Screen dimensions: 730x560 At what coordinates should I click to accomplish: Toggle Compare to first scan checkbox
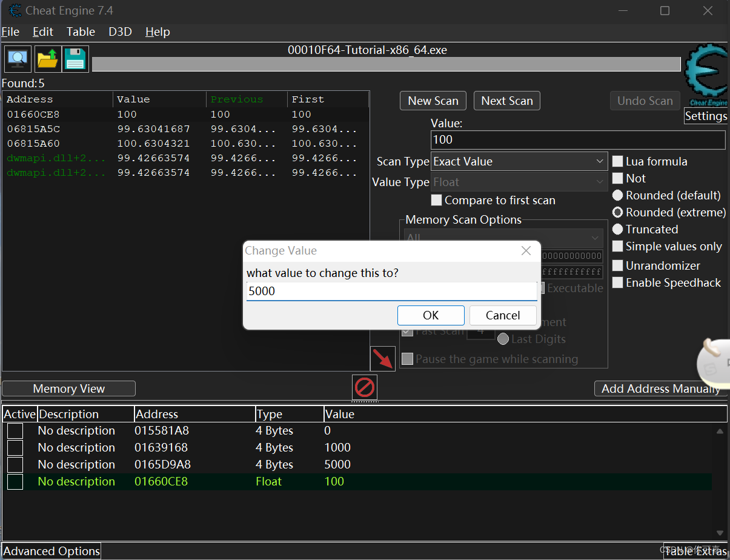pos(436,200)
